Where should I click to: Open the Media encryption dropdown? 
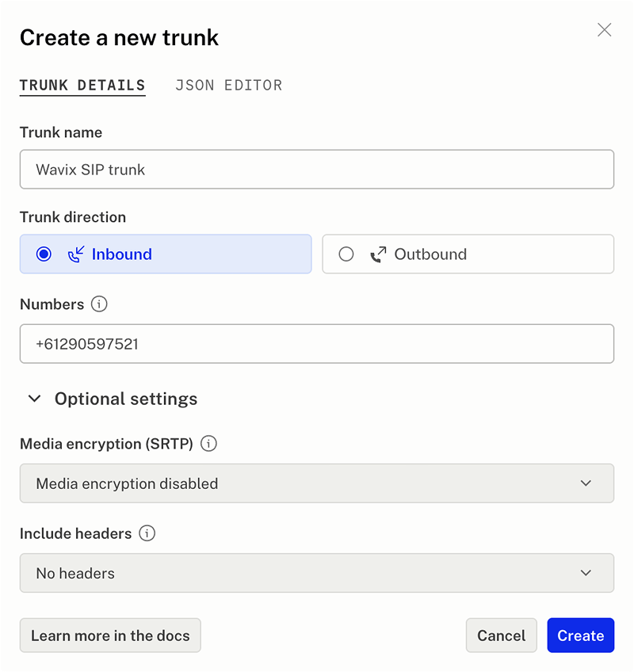click(317, 483)
